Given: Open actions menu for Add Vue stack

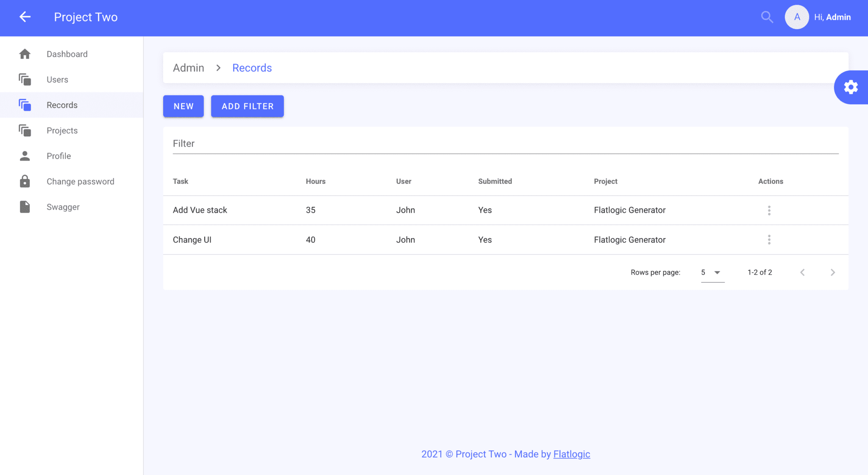Looking at the screenshot, I should [769, 210].
